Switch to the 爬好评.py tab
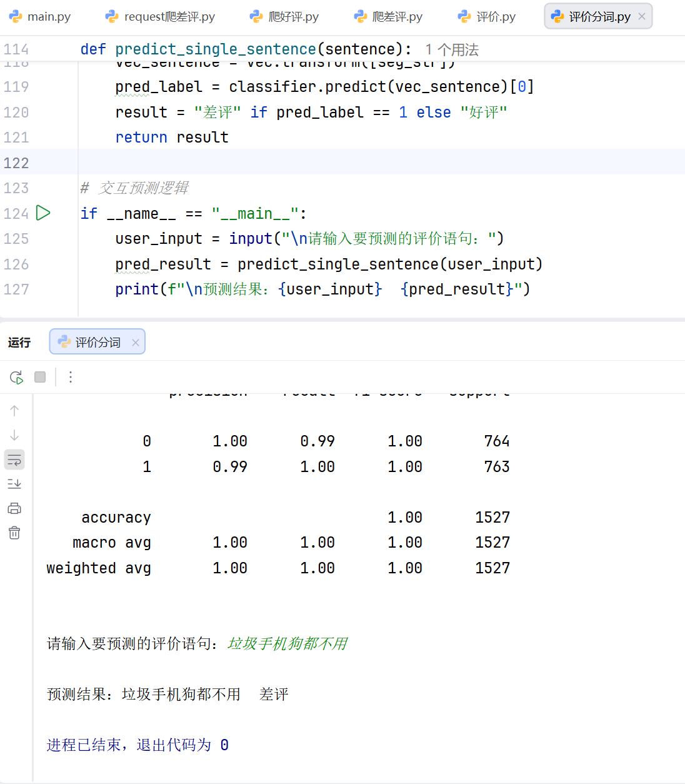 pos(284,17)
